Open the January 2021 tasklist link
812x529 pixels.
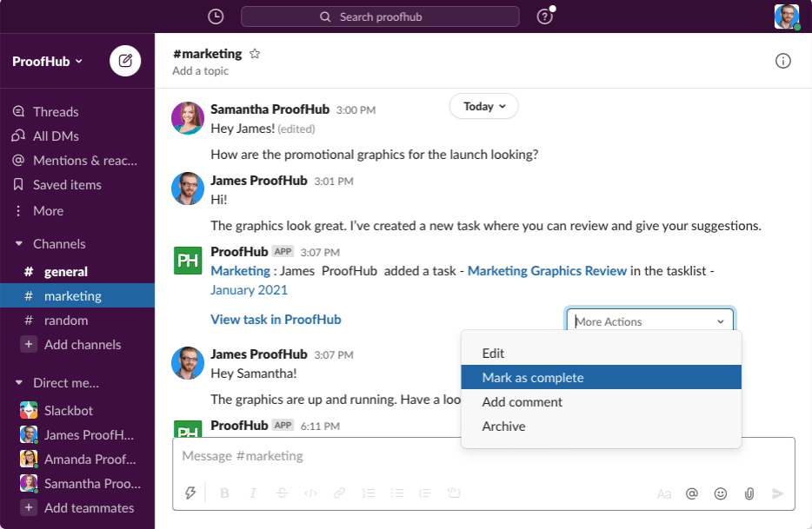pos(250,290)
